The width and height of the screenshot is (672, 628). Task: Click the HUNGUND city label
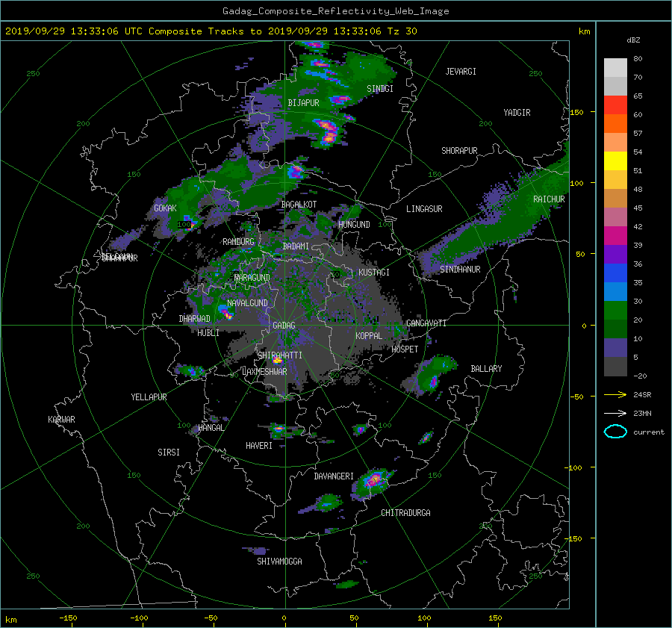(x=354, y=225)
